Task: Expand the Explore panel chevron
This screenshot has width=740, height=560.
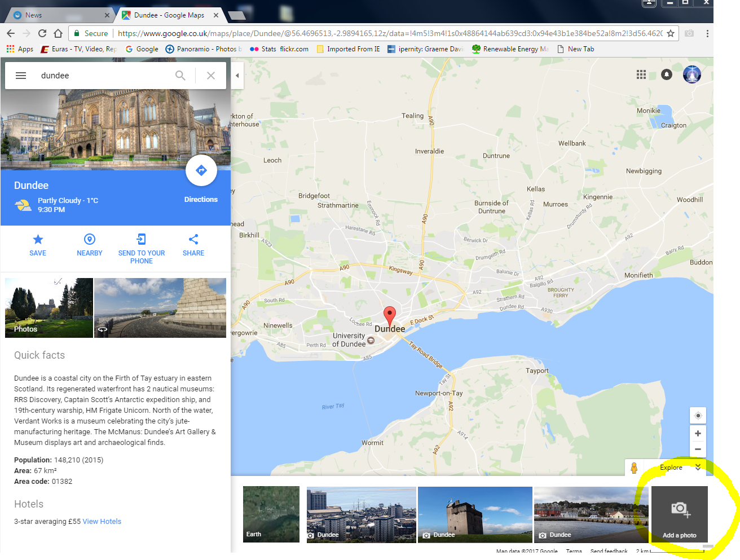Action: tap(698, 467)
